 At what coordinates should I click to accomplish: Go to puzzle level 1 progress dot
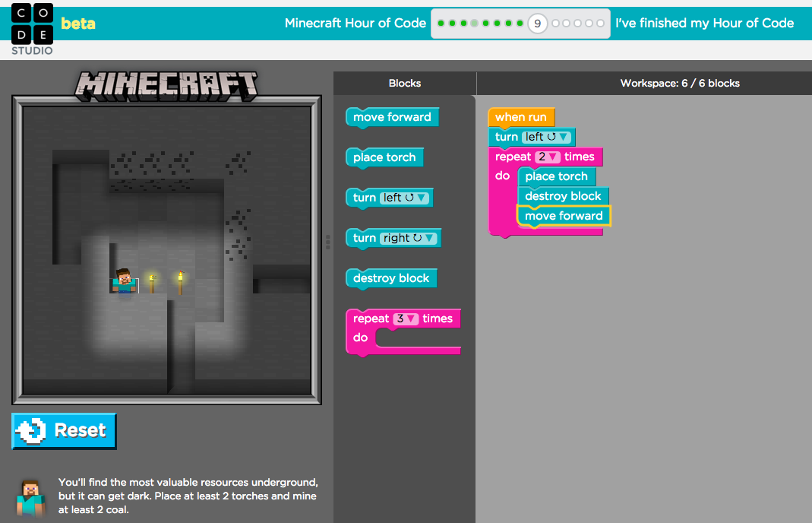(x=441, y=24)
